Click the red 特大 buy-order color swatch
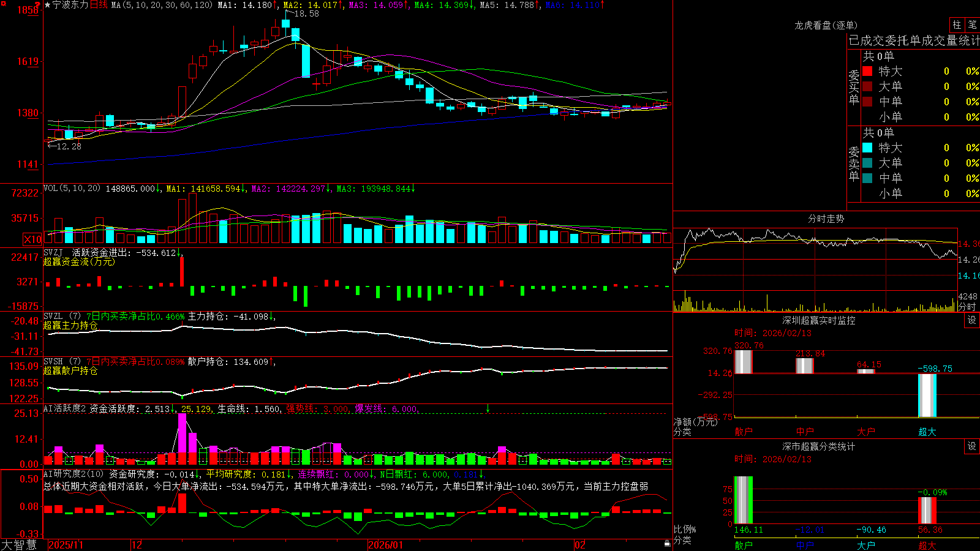The image size is (980, 551). (x=867, y=71)
